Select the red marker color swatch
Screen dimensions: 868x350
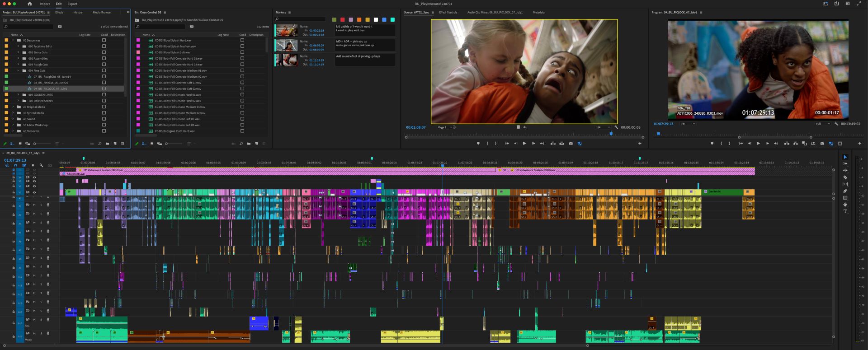[x=342, y=20]
